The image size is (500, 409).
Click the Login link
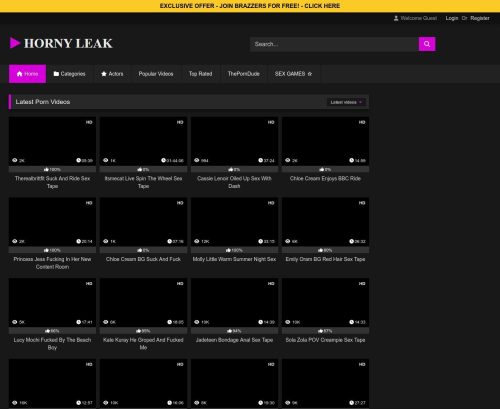(x=452, y=18)
